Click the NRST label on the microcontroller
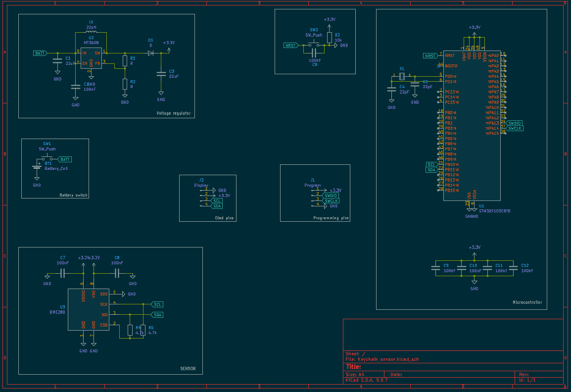 430,56
